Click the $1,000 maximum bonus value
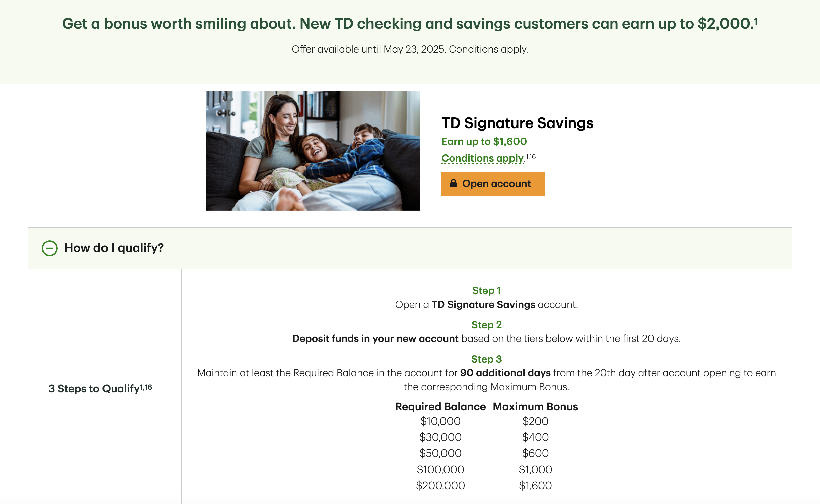The image size is (820, 504). tap(535, 469)
